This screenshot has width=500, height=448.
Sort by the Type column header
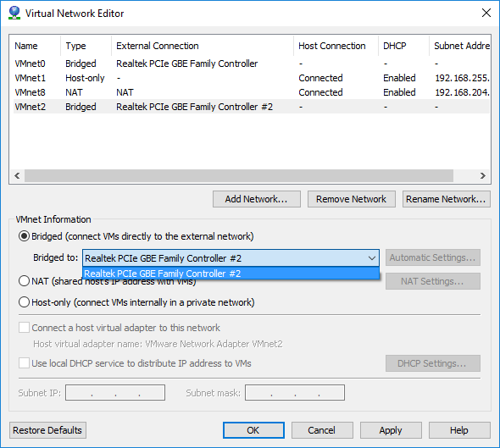click(86, 46)
